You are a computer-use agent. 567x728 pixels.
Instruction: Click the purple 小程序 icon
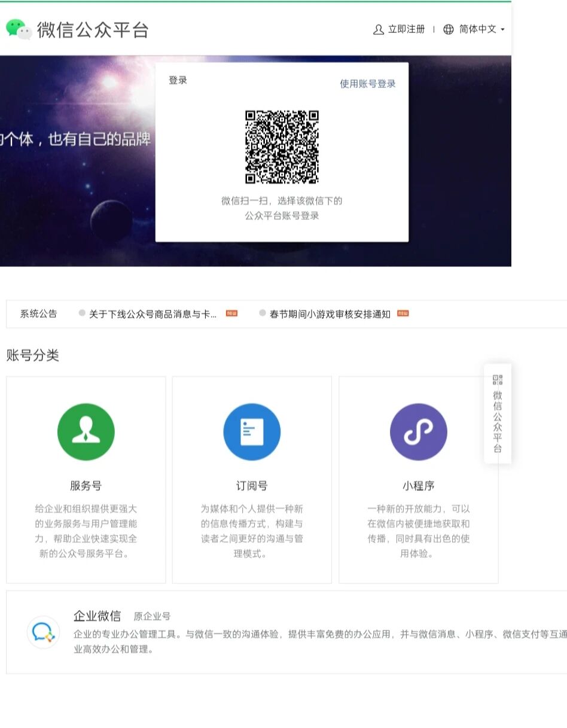pyautogui.click(x=418, y=431)
